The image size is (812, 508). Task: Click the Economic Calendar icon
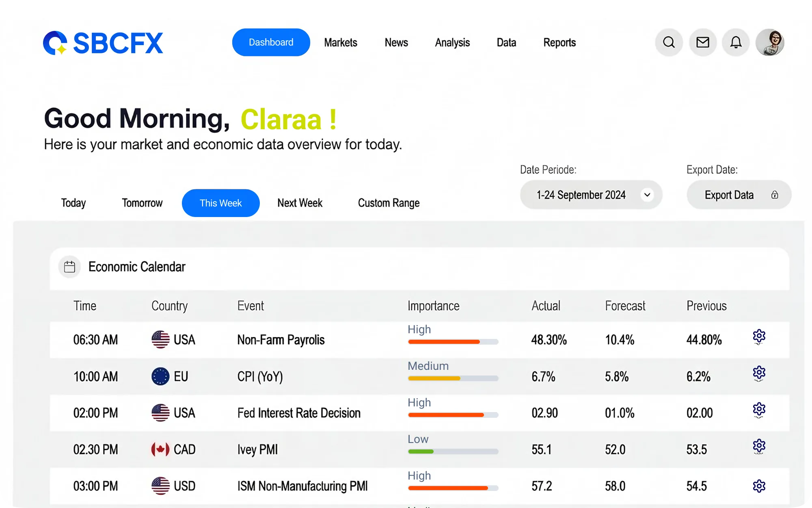70,267
